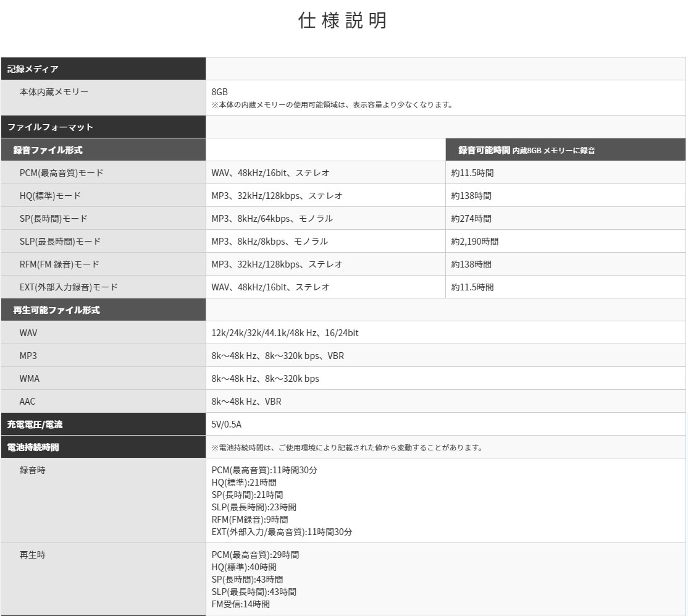Click the EXT(外部入力録音)モード row label

coord(69,287)
